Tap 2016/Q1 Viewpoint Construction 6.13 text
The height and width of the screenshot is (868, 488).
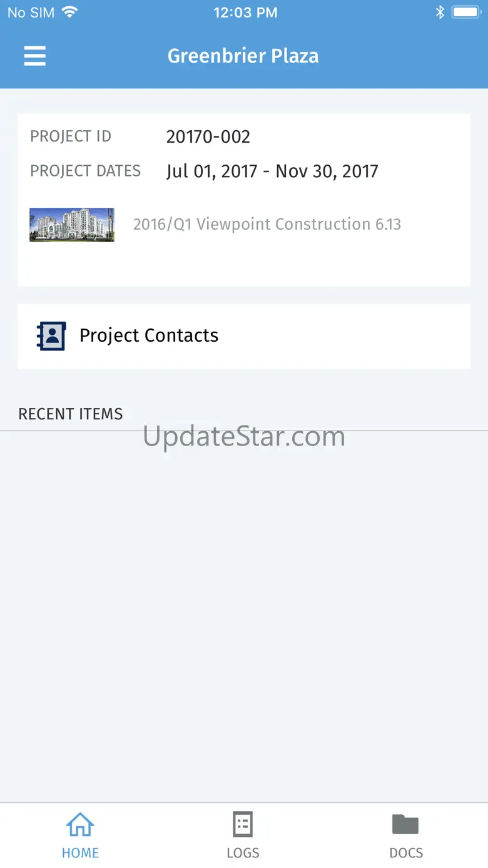click(x=267, y=224)
